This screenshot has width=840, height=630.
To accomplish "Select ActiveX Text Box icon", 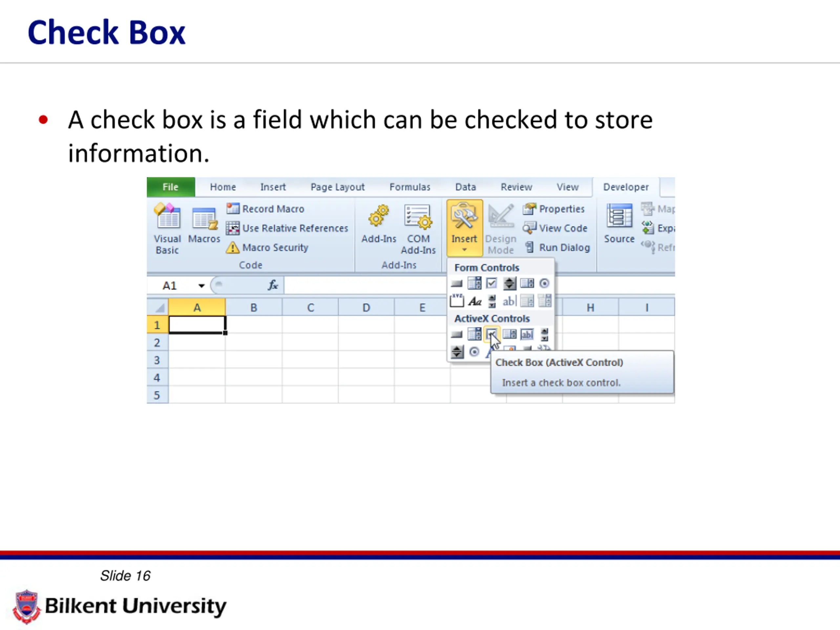I will point(527,334).
